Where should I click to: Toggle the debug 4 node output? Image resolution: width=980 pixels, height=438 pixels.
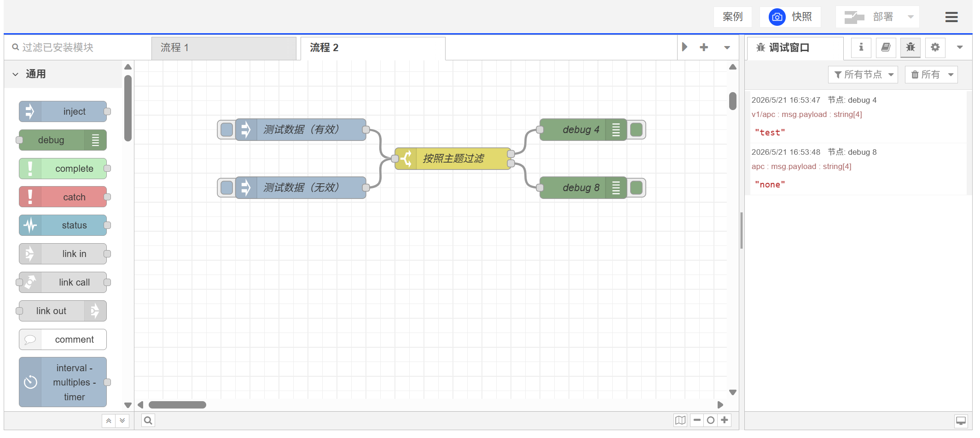(636, 130)
